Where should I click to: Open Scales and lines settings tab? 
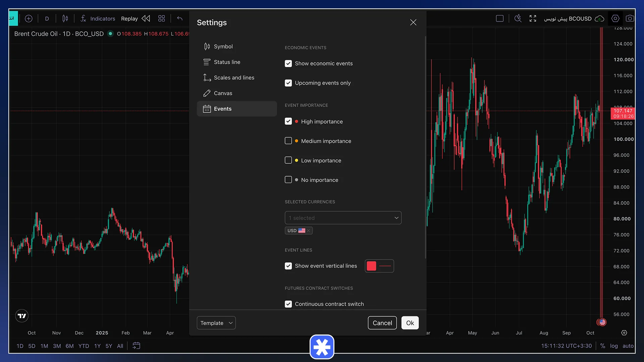[237, 78]
